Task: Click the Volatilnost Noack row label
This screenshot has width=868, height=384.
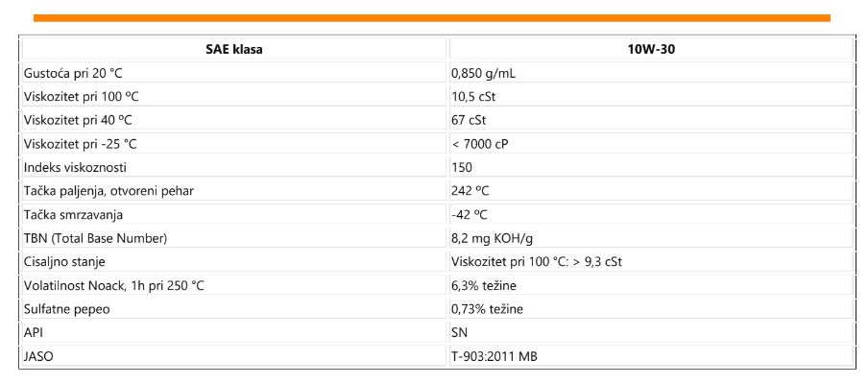Action: [112, 285]
